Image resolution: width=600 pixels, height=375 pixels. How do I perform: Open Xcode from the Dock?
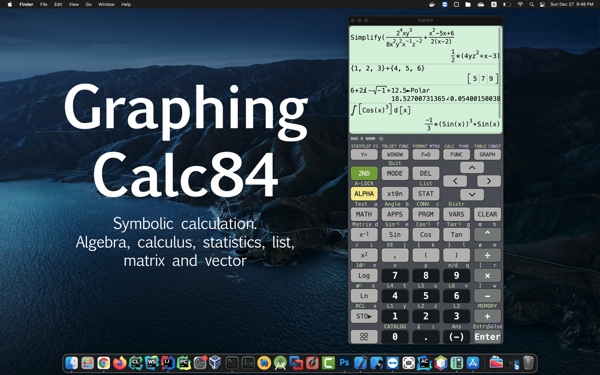click(360, 363)
